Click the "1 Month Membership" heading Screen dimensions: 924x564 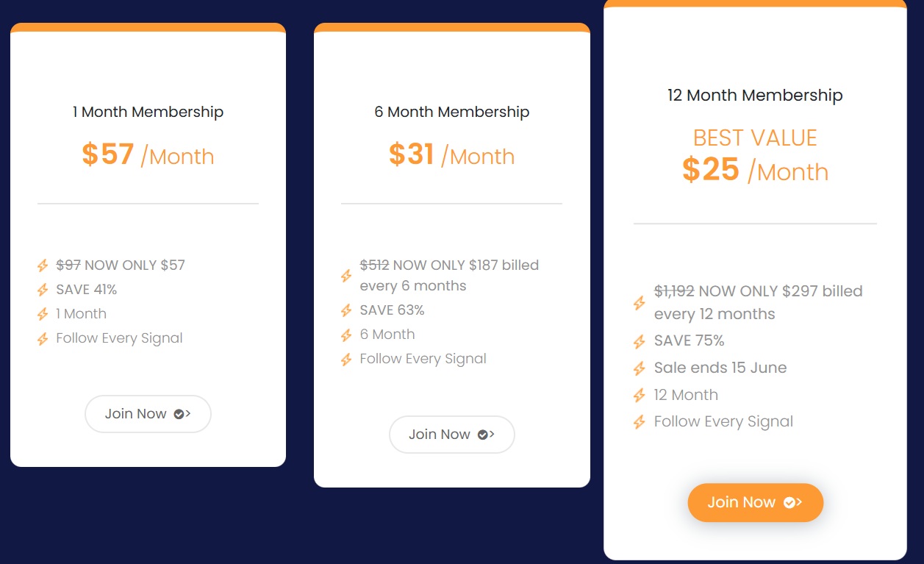click(x=148, y=113)
